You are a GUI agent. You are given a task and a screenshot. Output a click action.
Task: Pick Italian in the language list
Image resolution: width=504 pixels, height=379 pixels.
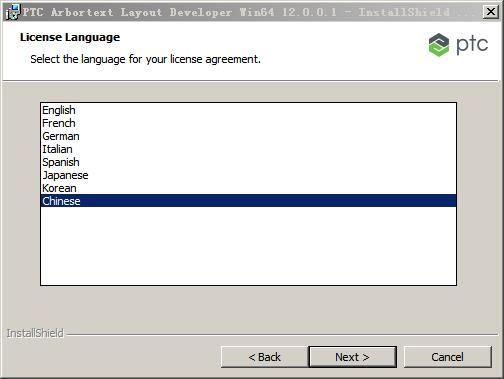point(248,149)
